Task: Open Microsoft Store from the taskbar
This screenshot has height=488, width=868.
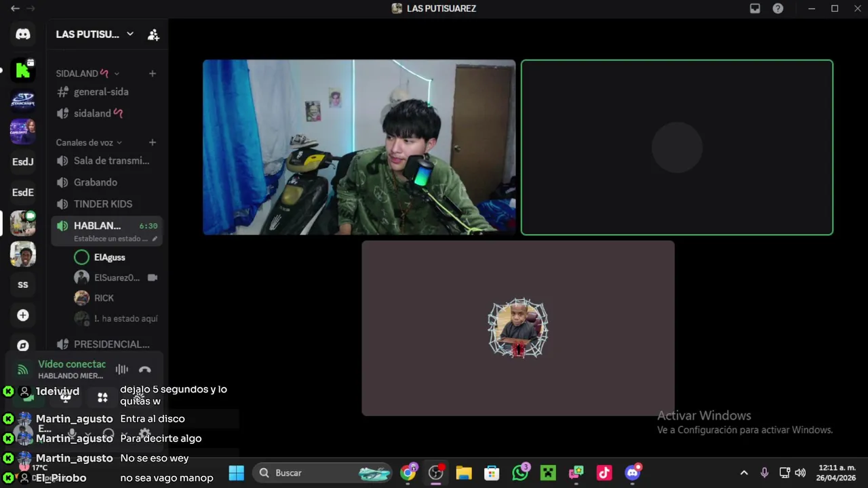Action: tap(492, 472)
